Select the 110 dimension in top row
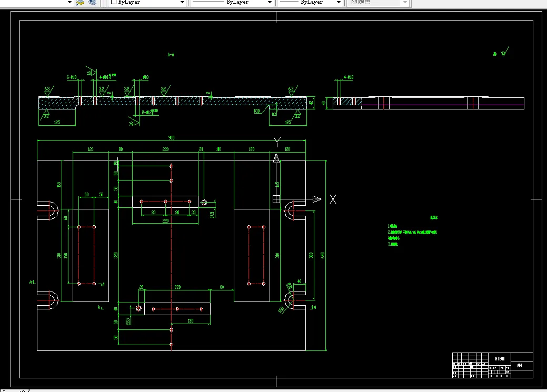Screen dimensions: 547x392 218,149
